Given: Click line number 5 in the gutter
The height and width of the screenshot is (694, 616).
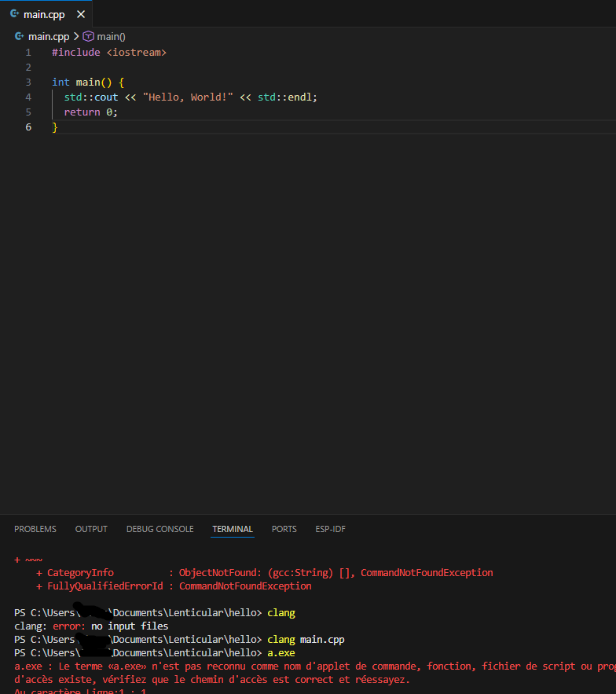Looking at the screenshot, I should coord(28,112).
